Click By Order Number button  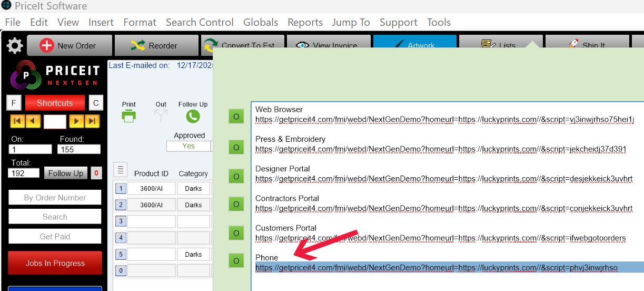point(55,198)
